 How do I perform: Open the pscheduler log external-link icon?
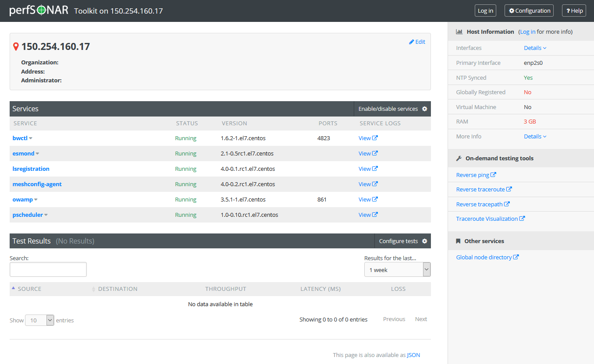(375, 215)
